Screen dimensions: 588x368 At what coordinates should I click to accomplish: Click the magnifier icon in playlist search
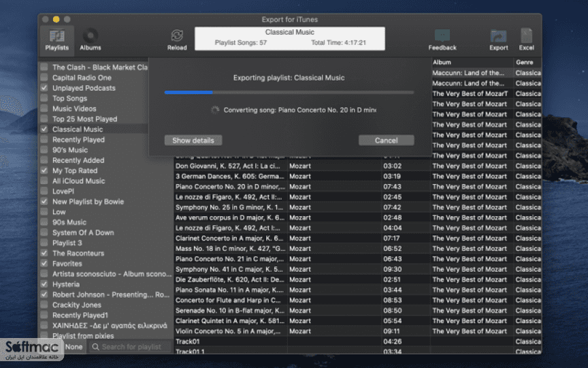(x=96, y=347)
